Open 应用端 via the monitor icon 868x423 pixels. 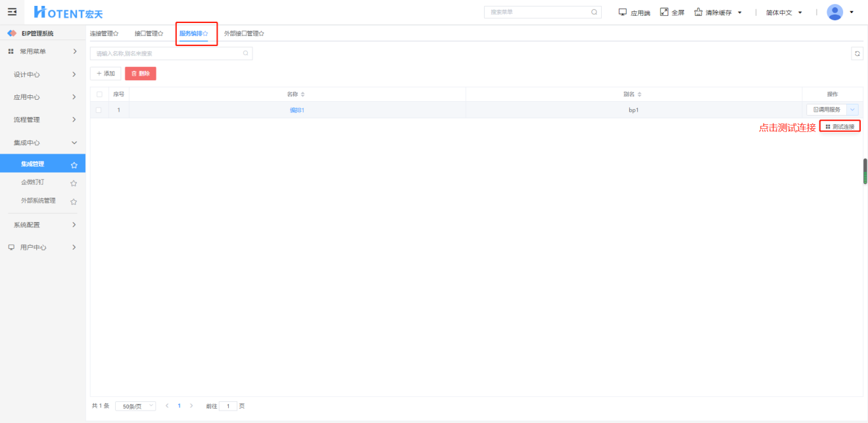pyautogui.click(x=623, y=12)
